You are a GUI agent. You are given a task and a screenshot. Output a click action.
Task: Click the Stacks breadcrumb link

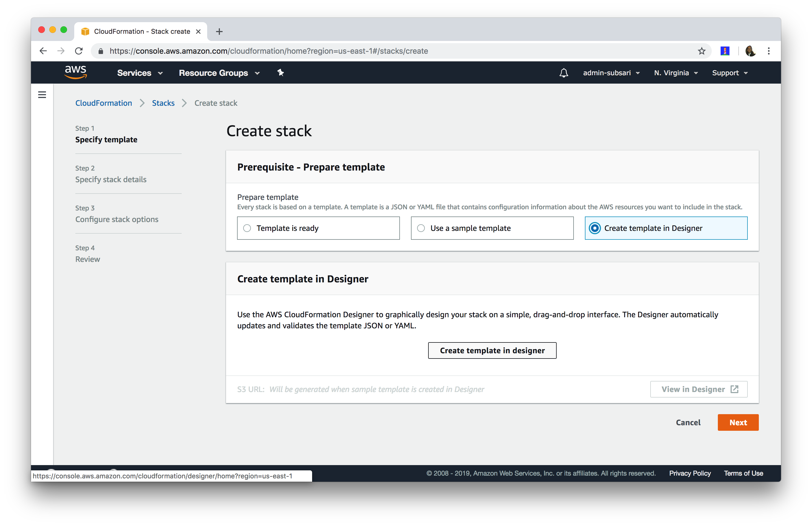click(163, 103)
